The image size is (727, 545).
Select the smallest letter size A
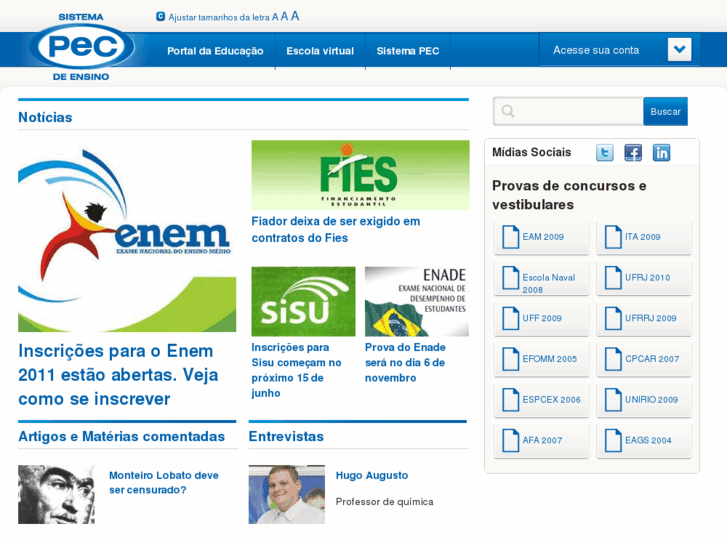pos(275,17)
